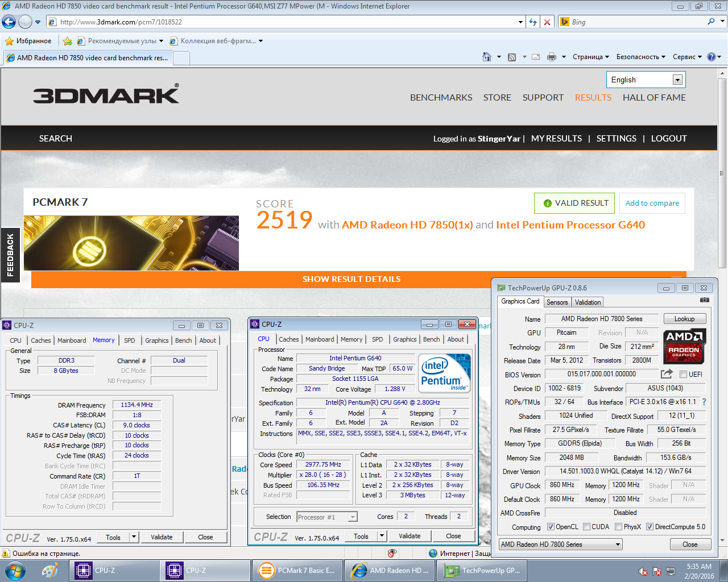This screenshot has width=728, height=582.
Task: Click the AMD Radeon HD 7850(1x) link
Action: coord(407,225)
